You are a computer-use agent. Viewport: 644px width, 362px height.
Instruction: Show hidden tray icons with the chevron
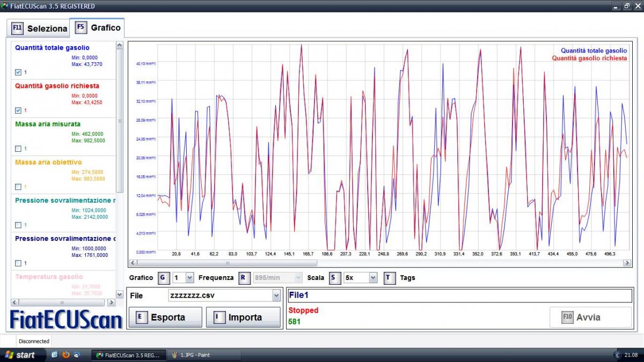click(x=617, y=355)
